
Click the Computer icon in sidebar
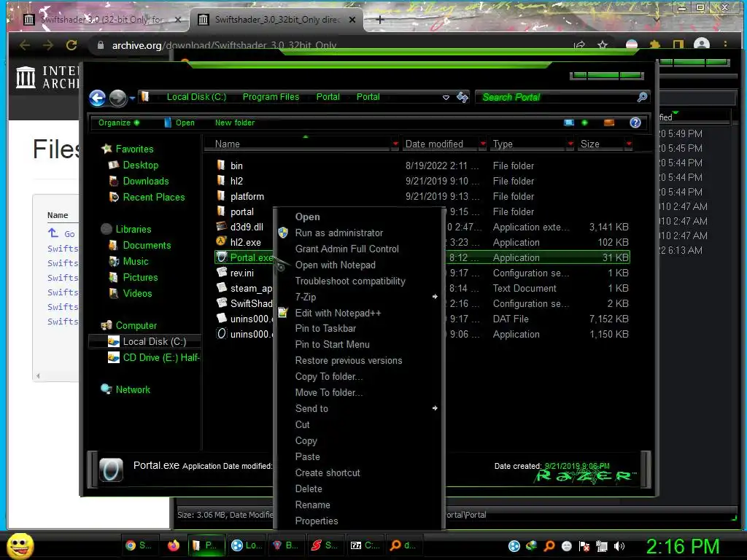click(107, 326)
